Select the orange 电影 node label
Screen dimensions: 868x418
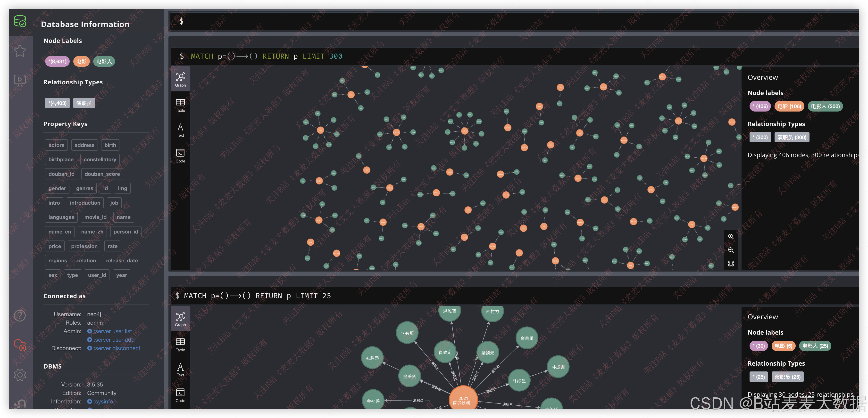click(81, 61)
